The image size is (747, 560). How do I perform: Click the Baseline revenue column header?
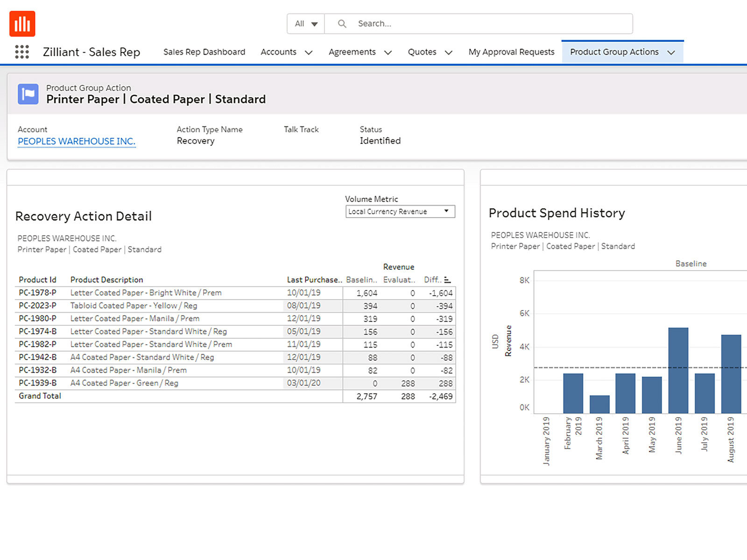click(x=361, y=280)
